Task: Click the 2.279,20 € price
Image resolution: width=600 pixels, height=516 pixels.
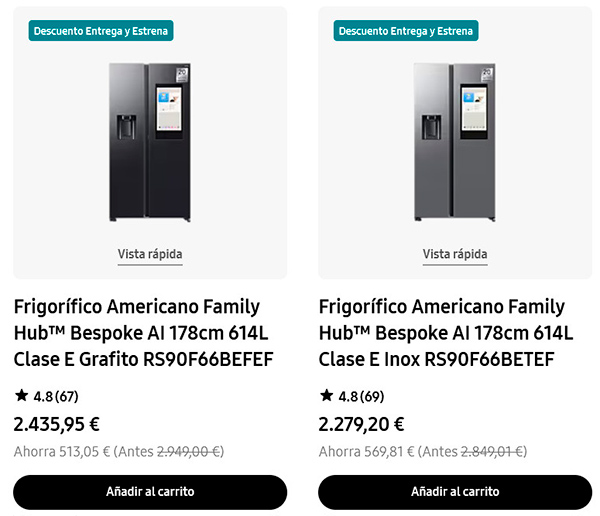Action: tap(362, 424)
